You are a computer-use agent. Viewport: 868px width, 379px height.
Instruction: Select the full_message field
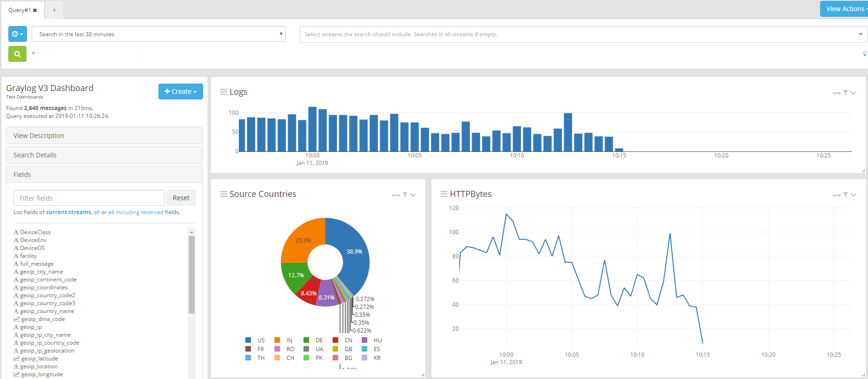pos(37,264)
